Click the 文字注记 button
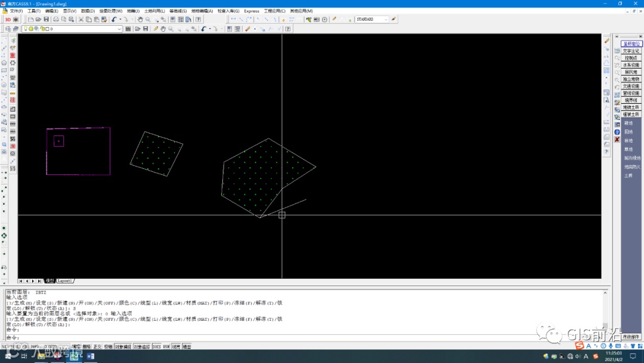The image size is (644, 363). click(x=631, y=51)
